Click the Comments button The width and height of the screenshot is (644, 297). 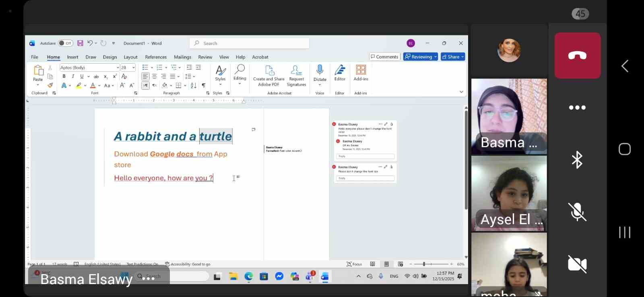click(384, 57)
